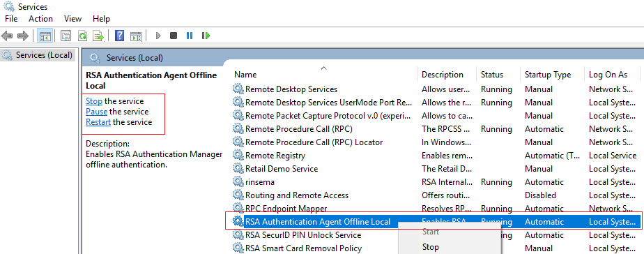This screenshot has height=254, width=644.
Task: Select Remote Procedure Call (RPC) Locator service
Action: coord(436,142)
